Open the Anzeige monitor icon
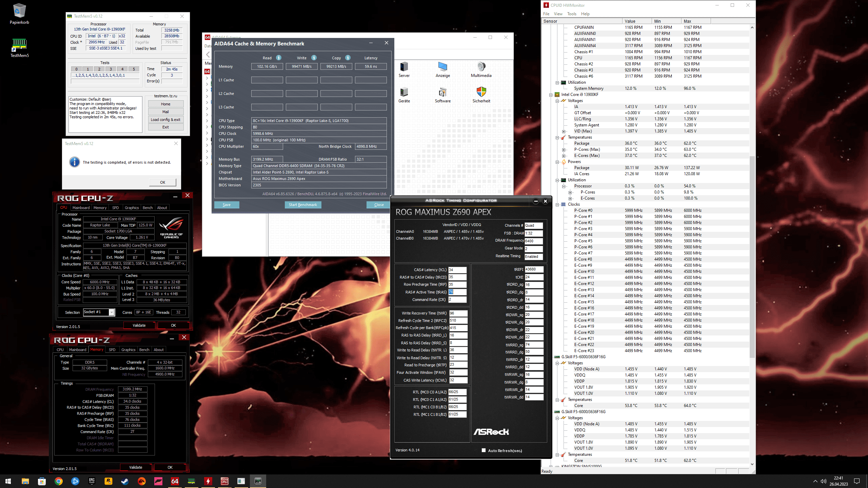The image size is (868, 488). 442,67
